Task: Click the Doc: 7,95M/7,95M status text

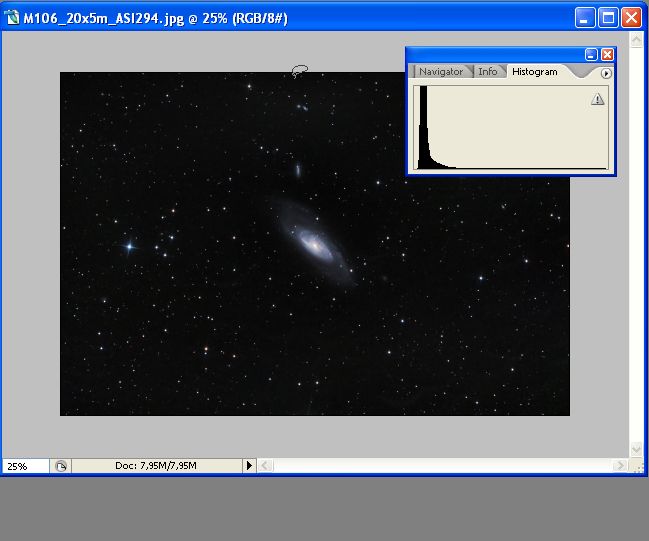Action: pos(156,466)
